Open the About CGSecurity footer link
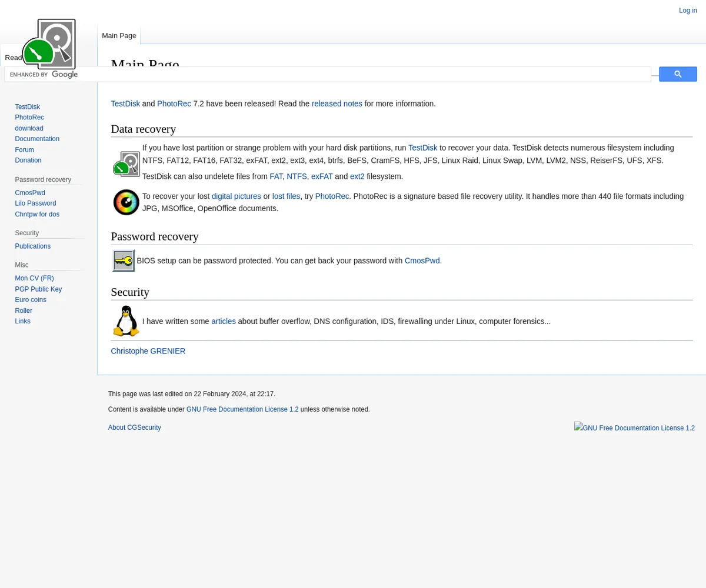 pyautogui.click(x=134, y=427)
